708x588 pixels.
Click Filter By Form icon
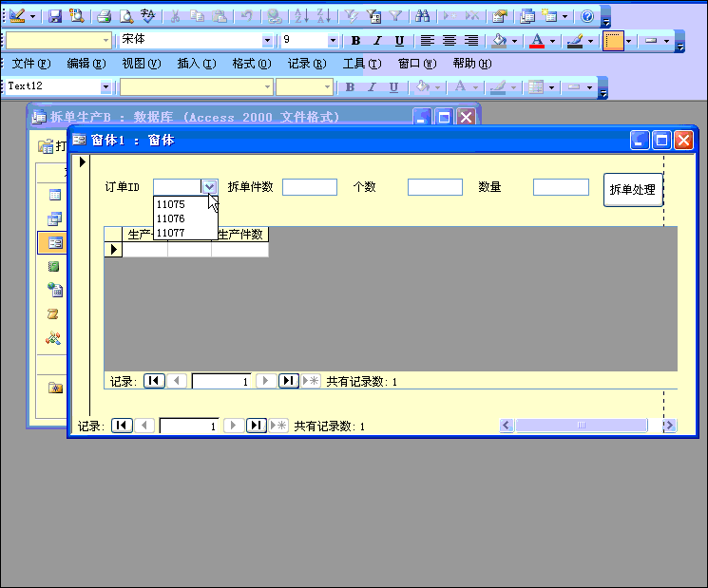click(x=373, y=16)
